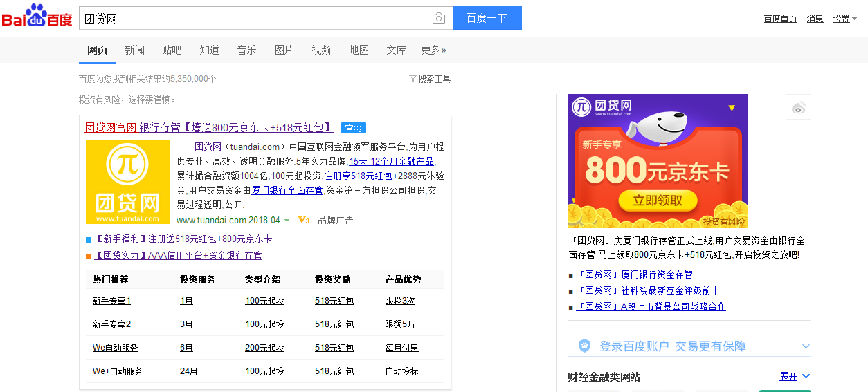Open 「团贷网」厦门银行资金存管 link
868x392 pixels.
coord(635,275)
